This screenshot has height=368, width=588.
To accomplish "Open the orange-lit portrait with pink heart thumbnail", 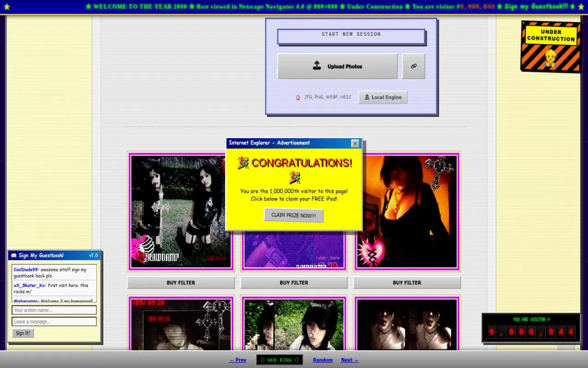I will 407,211.
